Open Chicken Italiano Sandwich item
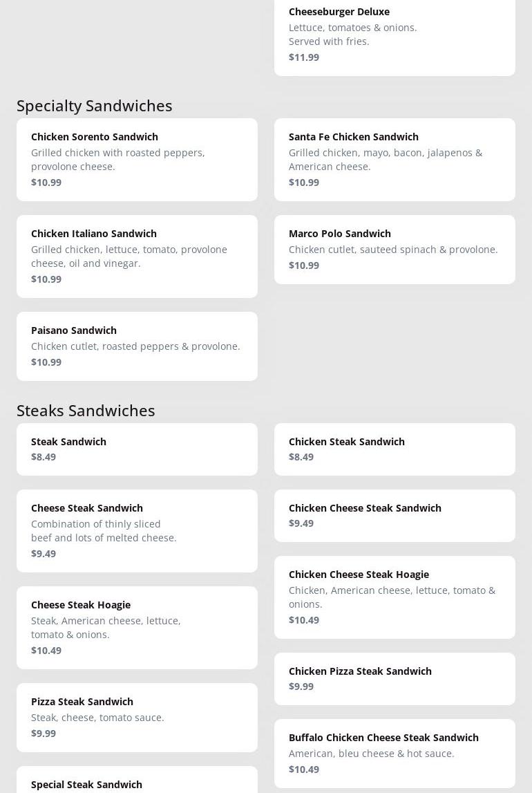Viewport: 532px width, 793px height. [x=137, y=256]
